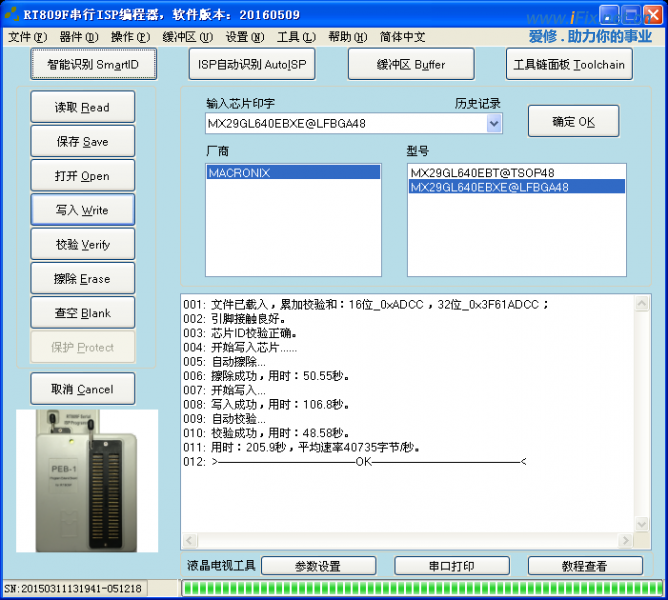668x600 pixels.
Task: Click the Read chip button
Action: coord(82,107)
